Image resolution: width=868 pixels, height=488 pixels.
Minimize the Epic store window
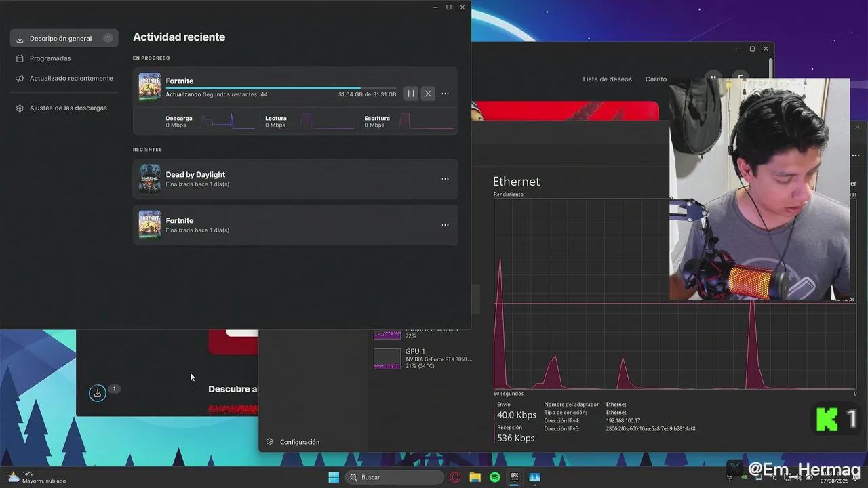738,49
